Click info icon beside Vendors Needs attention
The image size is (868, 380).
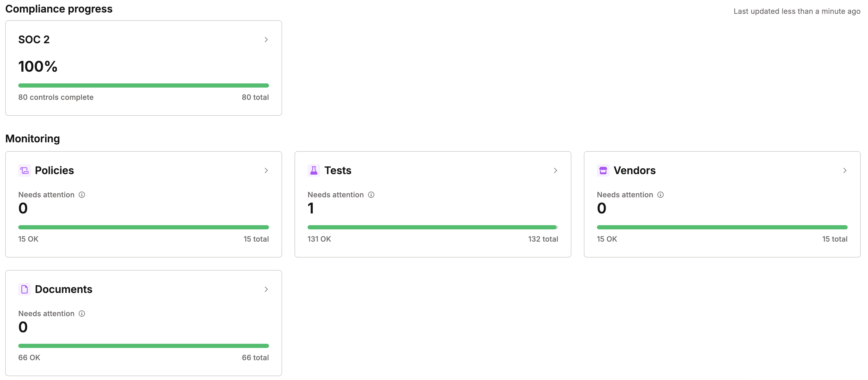tap(661, 195)
